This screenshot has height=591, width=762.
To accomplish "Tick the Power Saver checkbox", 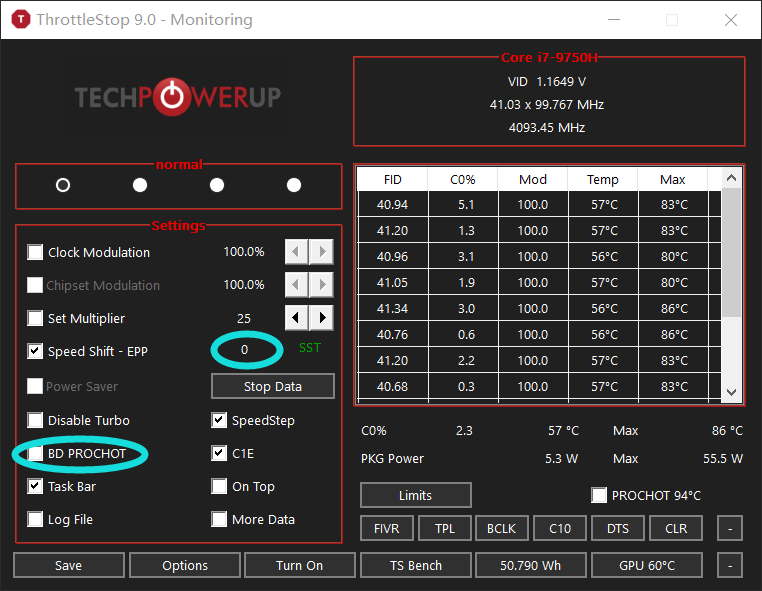I will click(35, 386).
